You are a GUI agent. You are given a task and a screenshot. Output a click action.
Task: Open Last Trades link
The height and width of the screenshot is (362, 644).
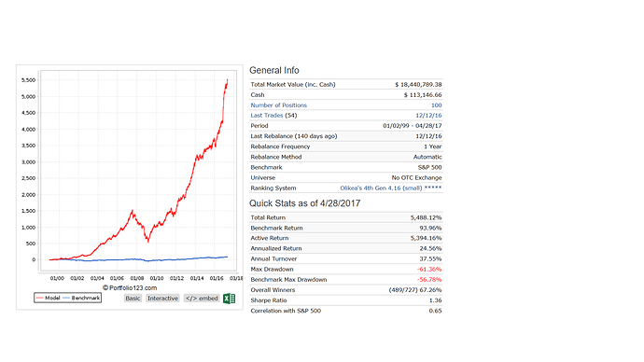[267, 116]
